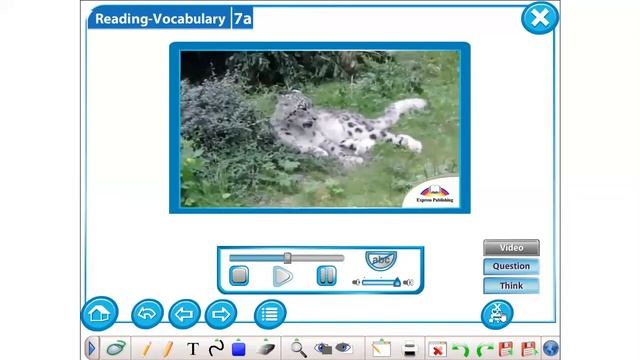Click the volume slider handle
The image size is (640, 360).
pyautogui.click(x=397, y=282)
